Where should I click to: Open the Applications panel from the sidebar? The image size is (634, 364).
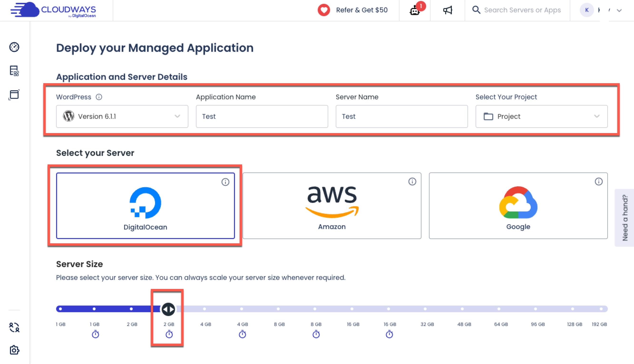14,95
